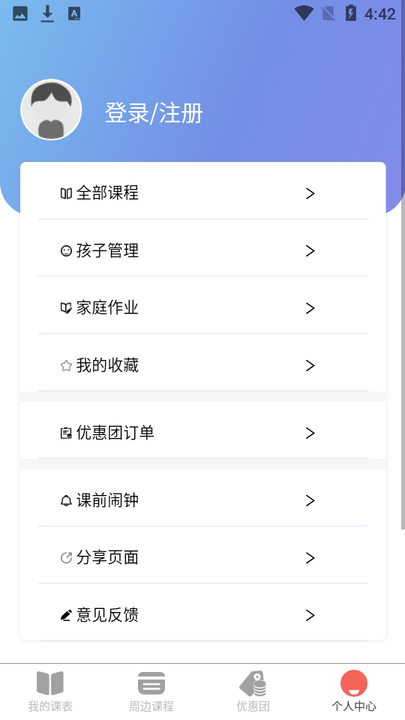
Task: Tap the star icon next to 我的收藏
Action: pos(66,366)
